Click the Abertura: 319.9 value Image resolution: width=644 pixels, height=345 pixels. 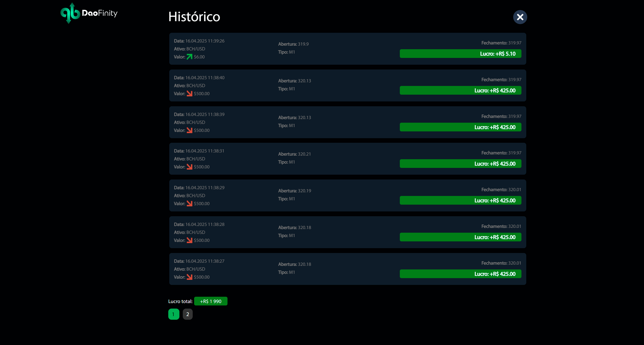tap(293, 44)
